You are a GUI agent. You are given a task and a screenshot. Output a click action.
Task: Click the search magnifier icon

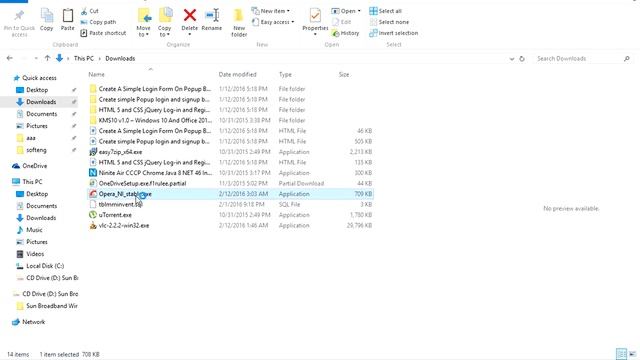click(x=627, y=59)
